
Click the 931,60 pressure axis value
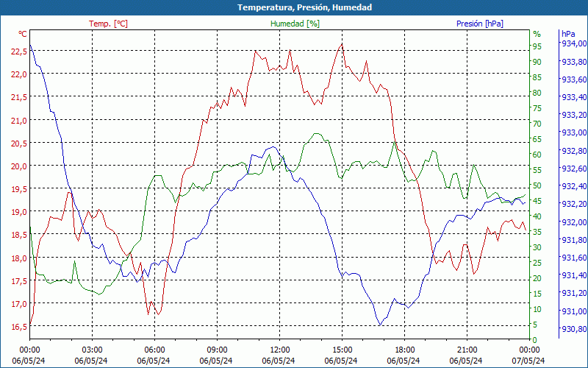tap(574, 258)
